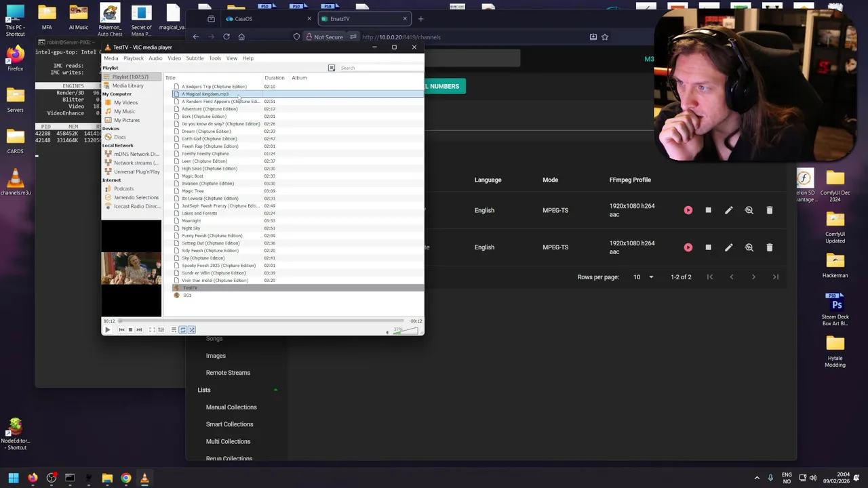The image size is (868, 488).
Task: Go to next page of channels
Action: tap(753, 277)
